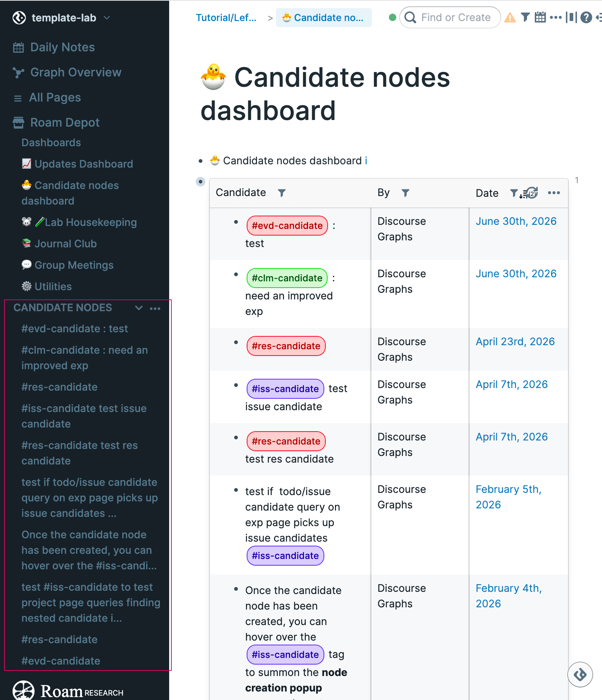Click the Dashboards sidebar heading
This screenshot has width=602, height=700.
51,143
